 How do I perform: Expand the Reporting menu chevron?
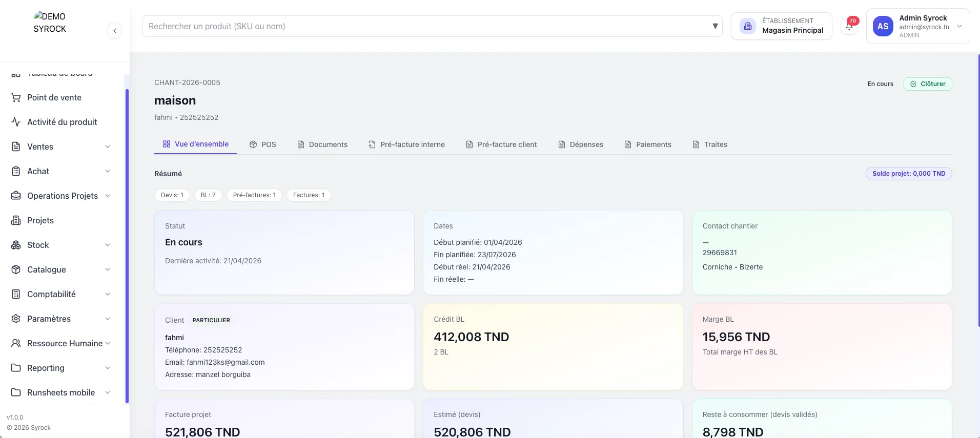pyautogui.click(x=108, y=368)
